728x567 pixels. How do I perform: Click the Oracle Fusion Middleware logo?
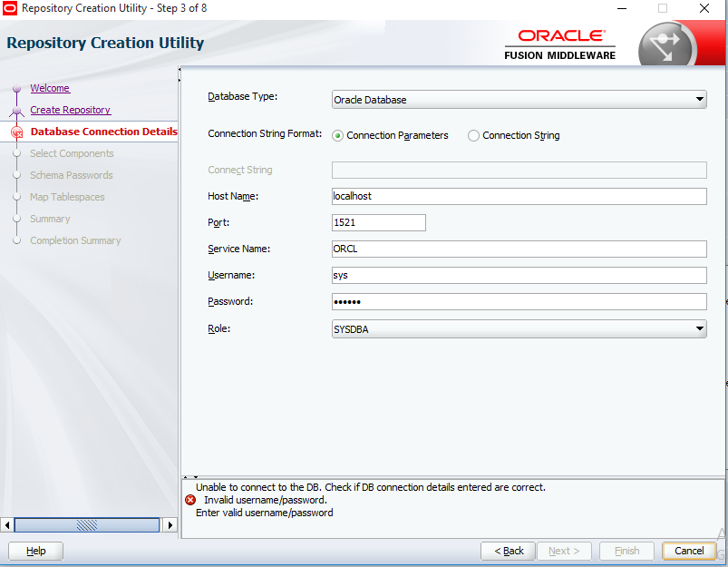pyautogui.click(x=559, y=44)
